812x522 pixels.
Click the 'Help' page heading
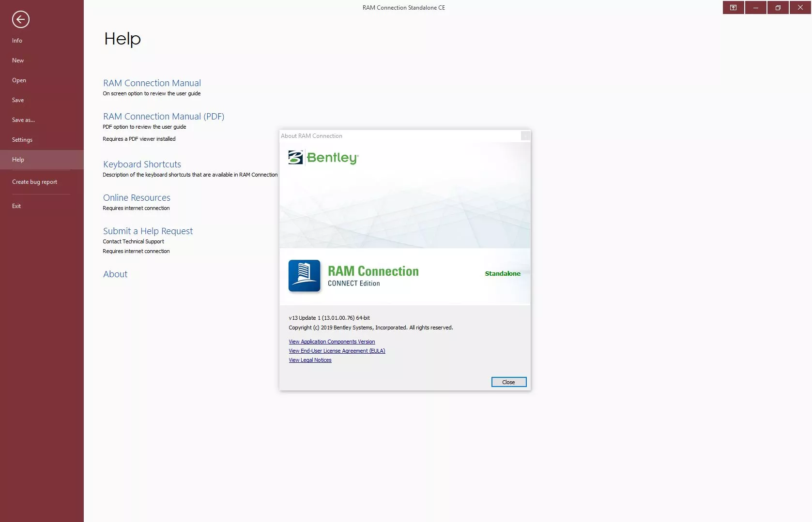tap(123, 39)
